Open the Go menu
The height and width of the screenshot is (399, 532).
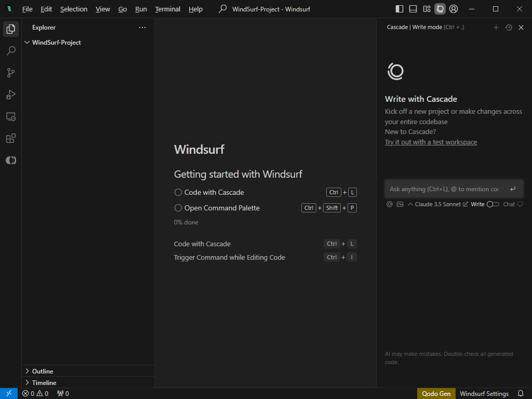pyautogui.click(x=123, y=9)
